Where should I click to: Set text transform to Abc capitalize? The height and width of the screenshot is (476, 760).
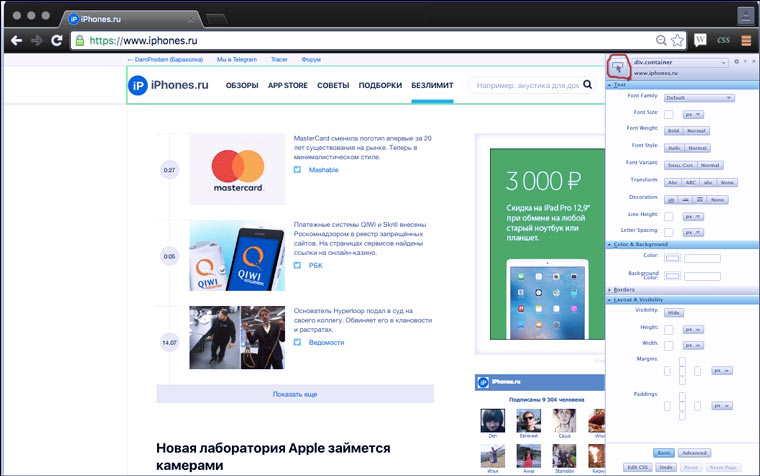(x=673, y=183)
